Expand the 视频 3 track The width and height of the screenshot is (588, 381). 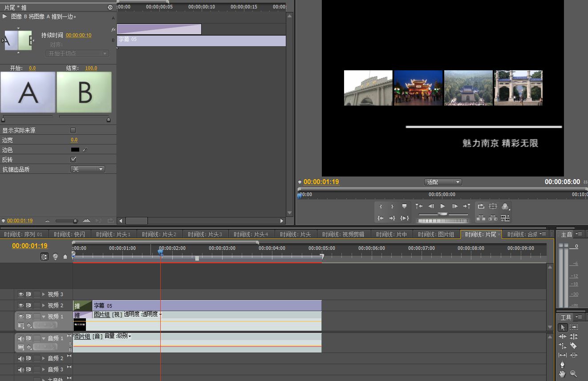tap(44, 294)
